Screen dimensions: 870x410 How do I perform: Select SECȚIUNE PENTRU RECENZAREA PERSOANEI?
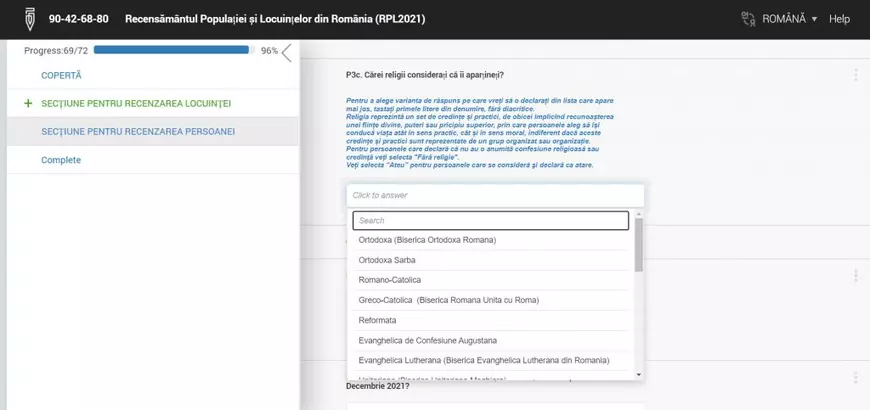[x=138, y=131]
